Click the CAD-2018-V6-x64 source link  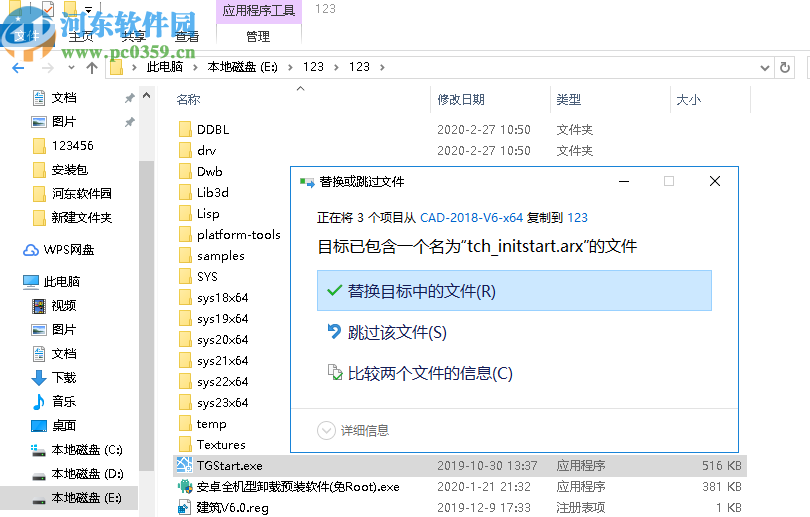point(471,217)
